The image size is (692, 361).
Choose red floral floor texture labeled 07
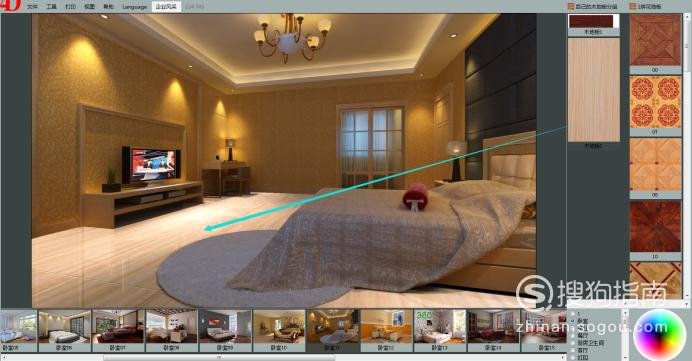[655, 102]
